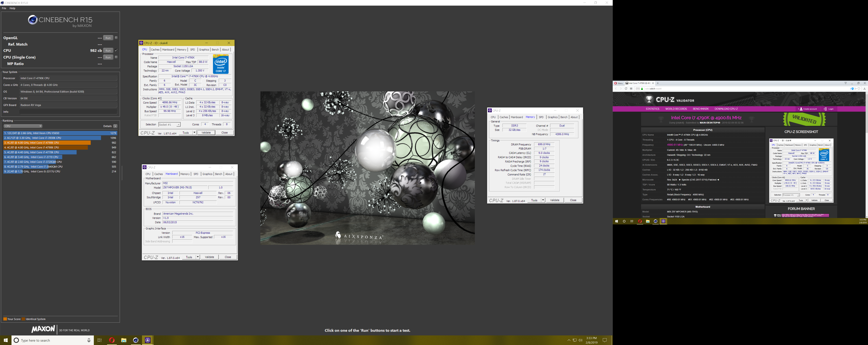This screenshot has width=868, height=345.
Task: Open Opera Speed Dial grid icon
Action: [631, 89]
